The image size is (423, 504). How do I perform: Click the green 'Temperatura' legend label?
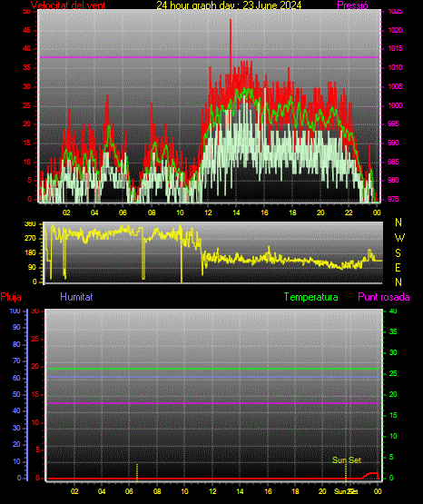click(310, 297)
